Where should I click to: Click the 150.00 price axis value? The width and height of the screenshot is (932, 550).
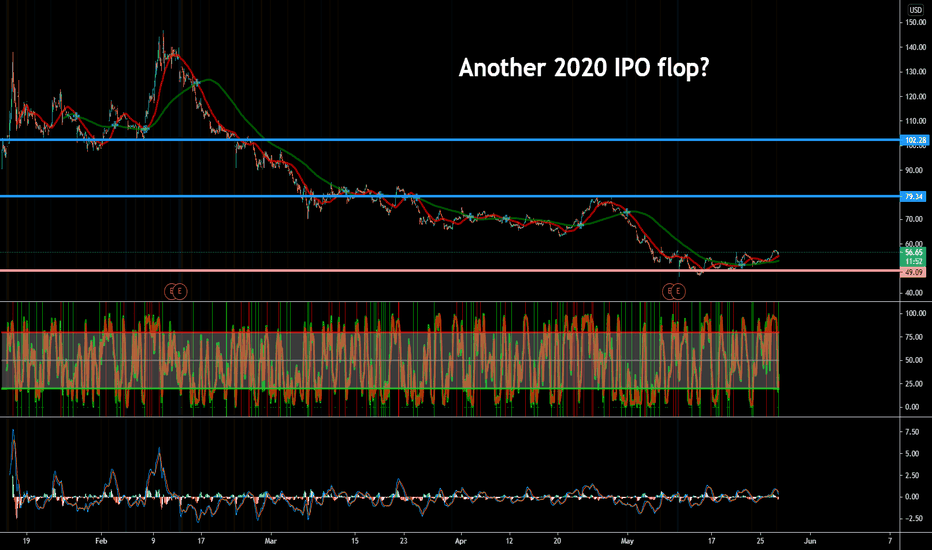click(x=915, y=22)
